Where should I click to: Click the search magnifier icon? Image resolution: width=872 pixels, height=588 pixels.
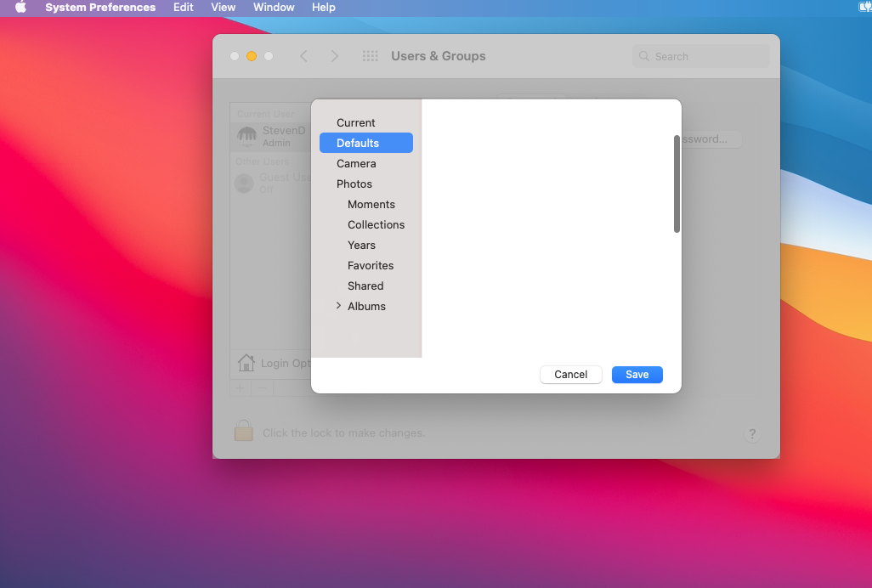[644, 56]
